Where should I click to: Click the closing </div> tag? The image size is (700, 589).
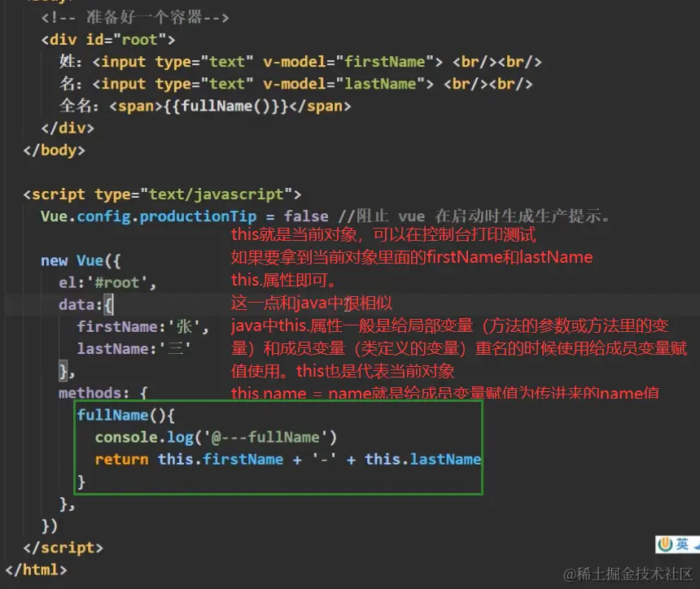coord(68,128)
